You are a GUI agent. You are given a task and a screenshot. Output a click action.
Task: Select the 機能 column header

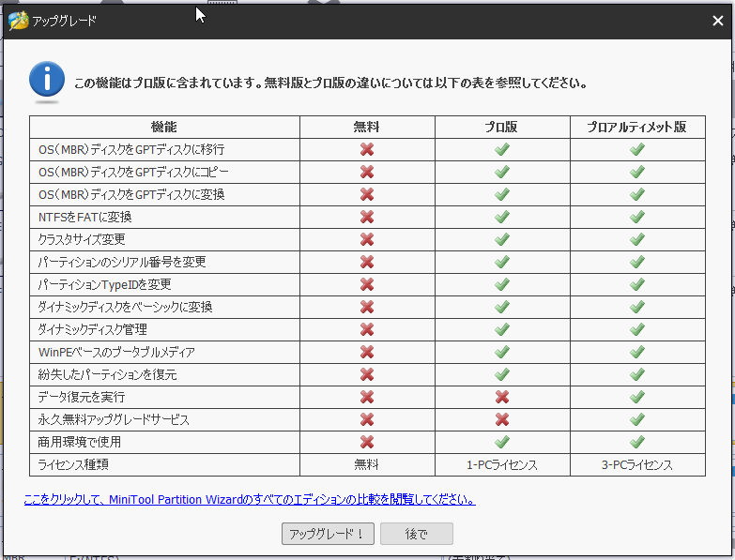[164, 127]
